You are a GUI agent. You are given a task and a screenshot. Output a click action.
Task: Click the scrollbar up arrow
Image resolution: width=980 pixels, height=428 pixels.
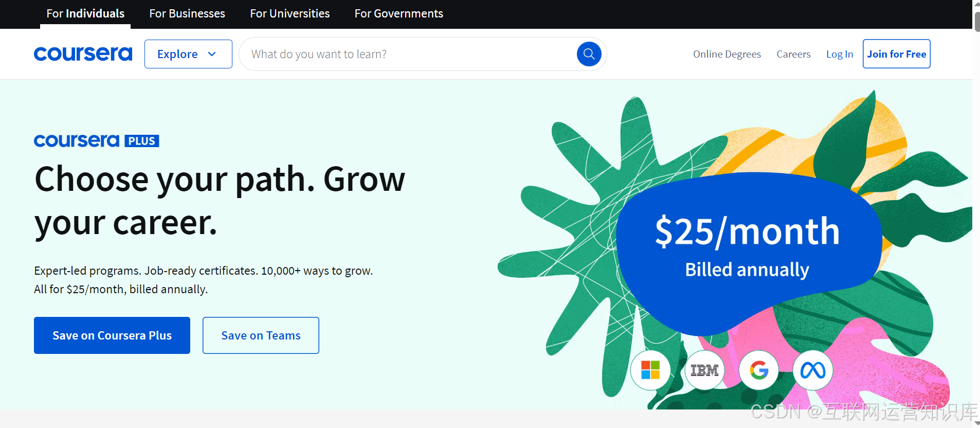click(976, 3)
